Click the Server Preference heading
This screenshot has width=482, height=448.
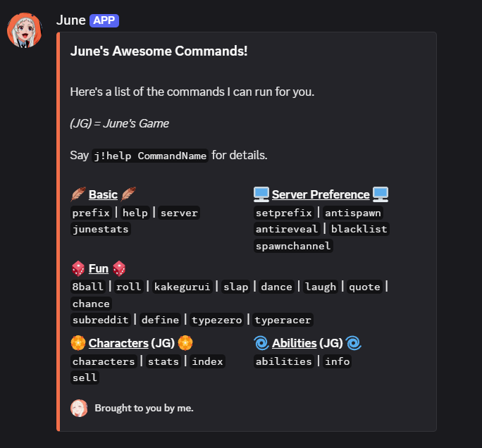pyautogui.click(x=321, y=194)
